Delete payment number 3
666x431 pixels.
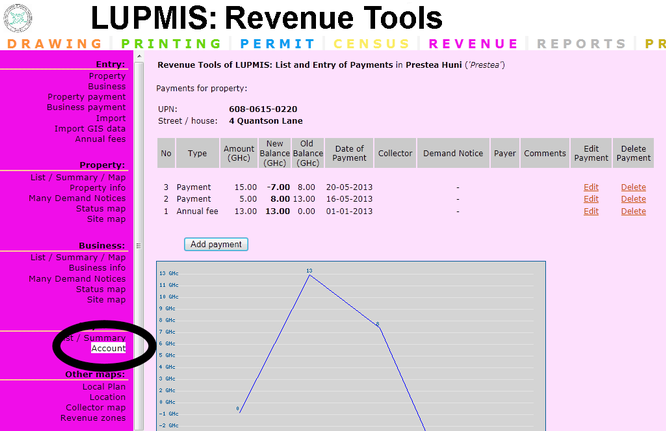(x=633, y=187)
